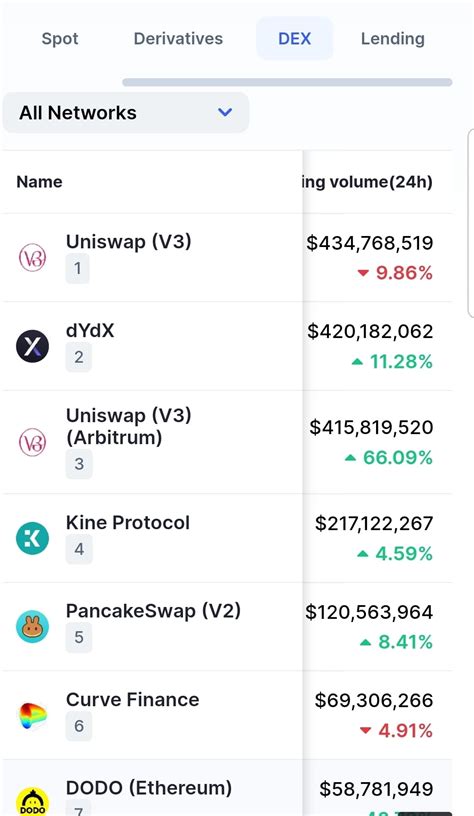Open the PancakeSwap (V2) exchange link

153,611
